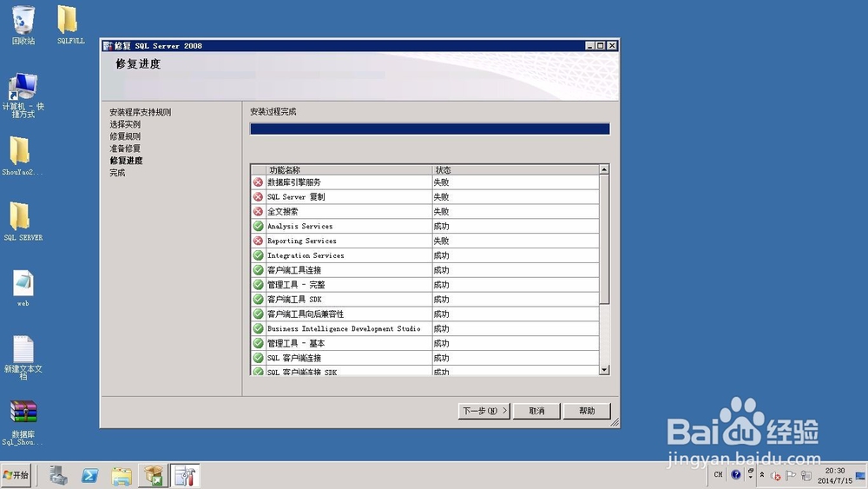This screenshot has height=489, width=868.
Task: Select the 选择实例 step in sidebar
Action: tap(124, 124)
